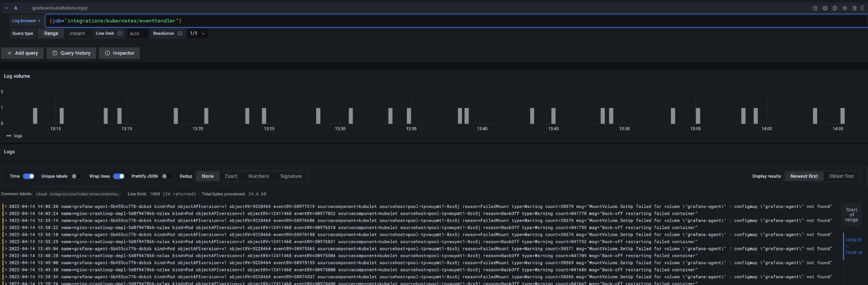868x285 pixels.
Task: Open the query Inspector
Action: (119, 53)
